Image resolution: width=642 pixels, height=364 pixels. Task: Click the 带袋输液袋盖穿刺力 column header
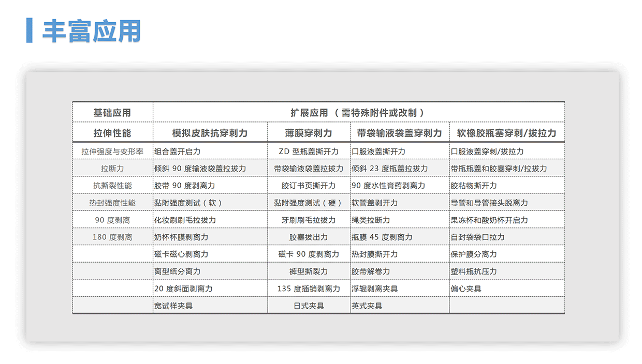coord(399,133)
